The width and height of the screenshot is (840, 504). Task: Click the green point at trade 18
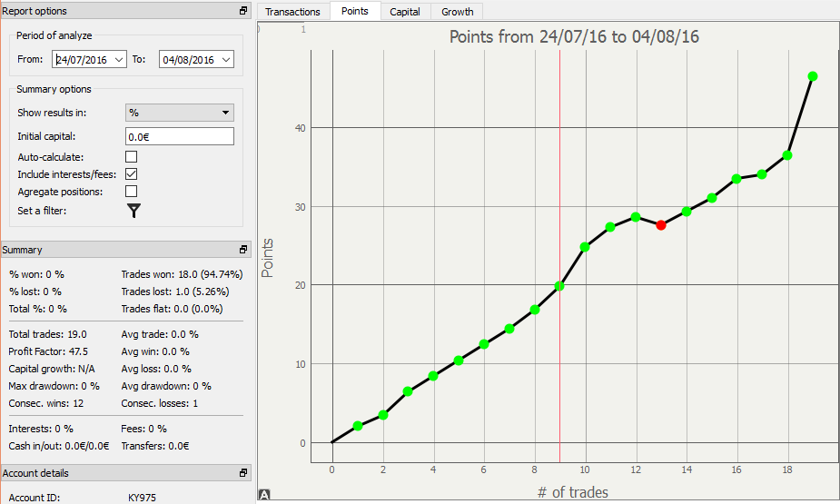click(x=787, y=155)
